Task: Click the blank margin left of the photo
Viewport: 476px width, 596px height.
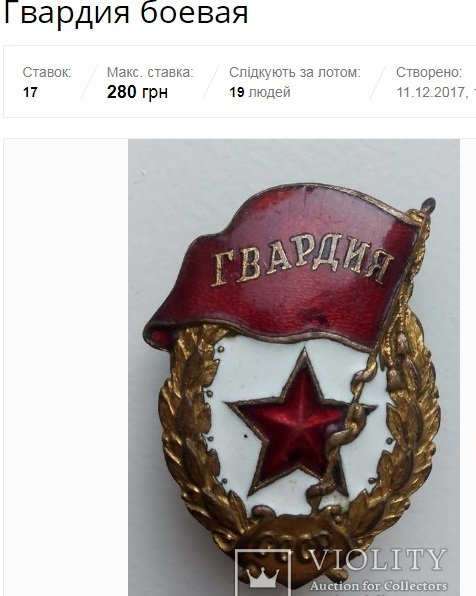Action: [x=66, y=367]
